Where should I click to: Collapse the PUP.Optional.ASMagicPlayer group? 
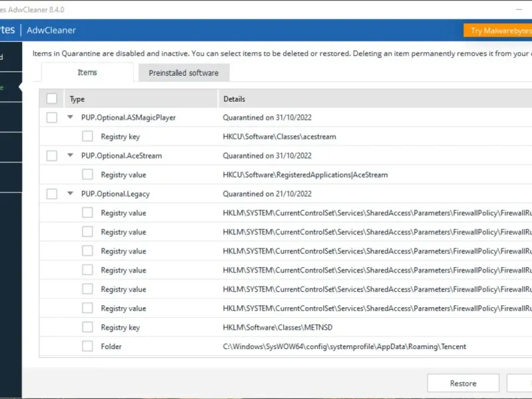(x=70, y=118)
